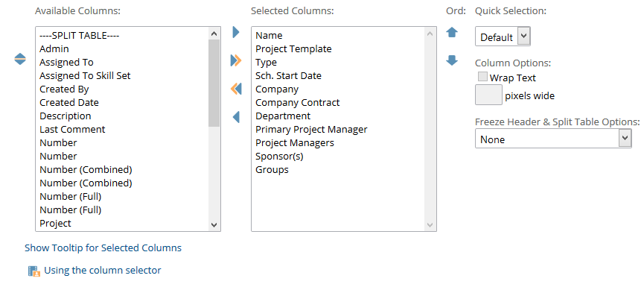Select Company Contract in Selected Columns

pyautogui.click(x=297, y=102)
